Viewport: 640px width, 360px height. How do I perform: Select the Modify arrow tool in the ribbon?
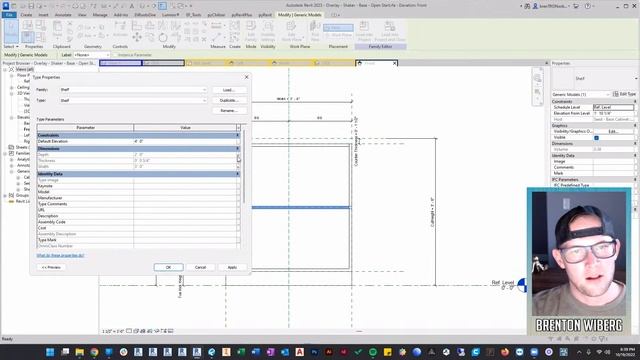(x=11, y=31)
